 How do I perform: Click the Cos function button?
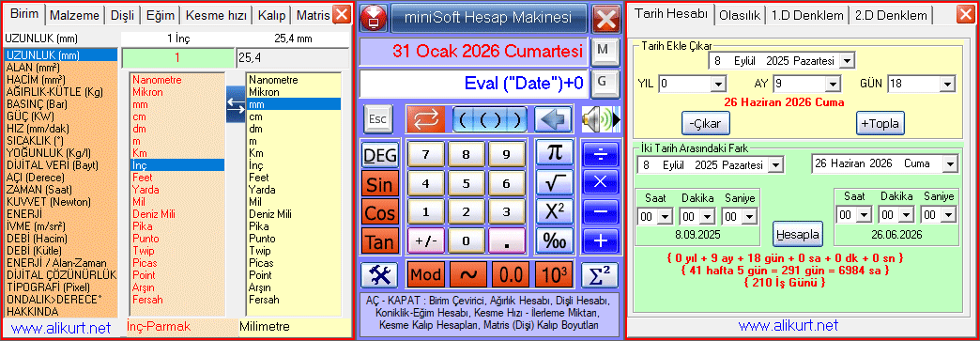pos(379,212)
